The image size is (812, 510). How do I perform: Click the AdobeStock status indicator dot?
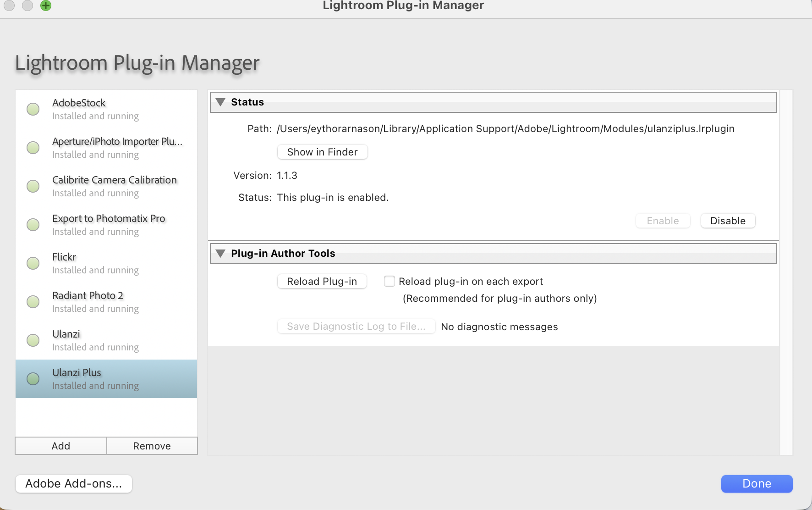click(x=33, y=109)
